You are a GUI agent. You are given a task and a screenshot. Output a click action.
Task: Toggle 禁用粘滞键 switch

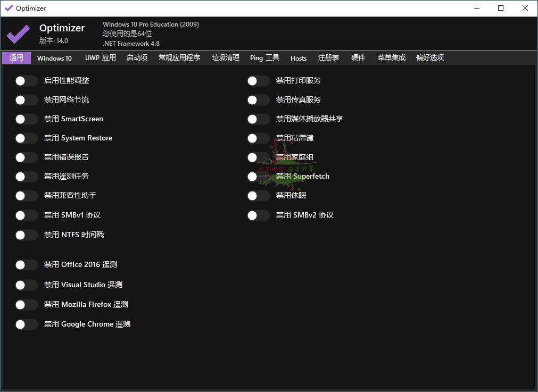[258, 138]
